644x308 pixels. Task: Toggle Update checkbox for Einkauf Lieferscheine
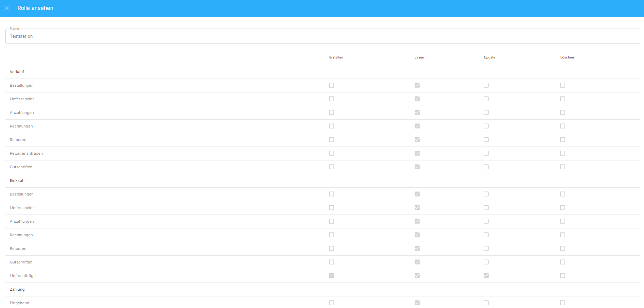(x=486, y=208)
